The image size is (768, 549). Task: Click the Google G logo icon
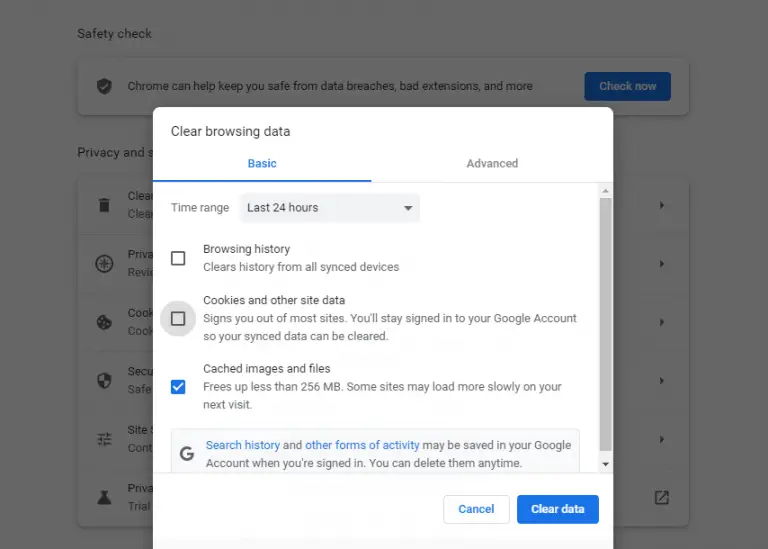tap(187, 453)
